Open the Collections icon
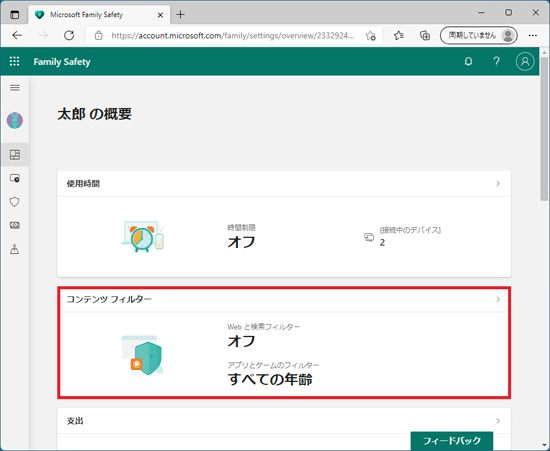 coord(425,35)
